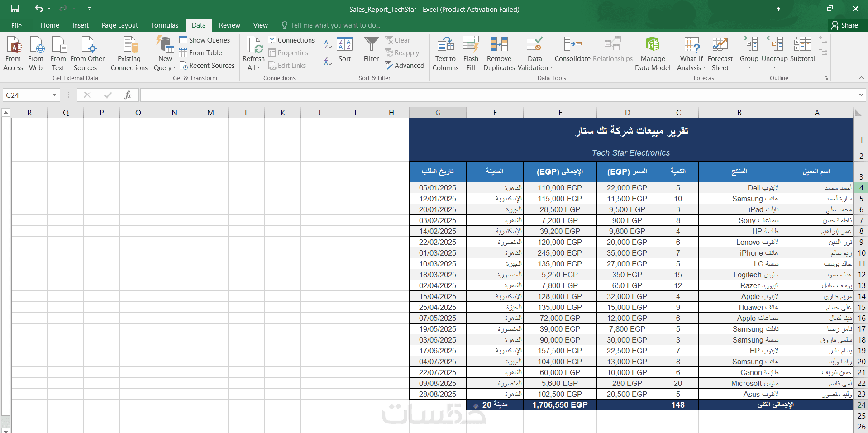Select cell 245,000 EGP
Viewport: 868px width, 433px height.
point(560,253)
